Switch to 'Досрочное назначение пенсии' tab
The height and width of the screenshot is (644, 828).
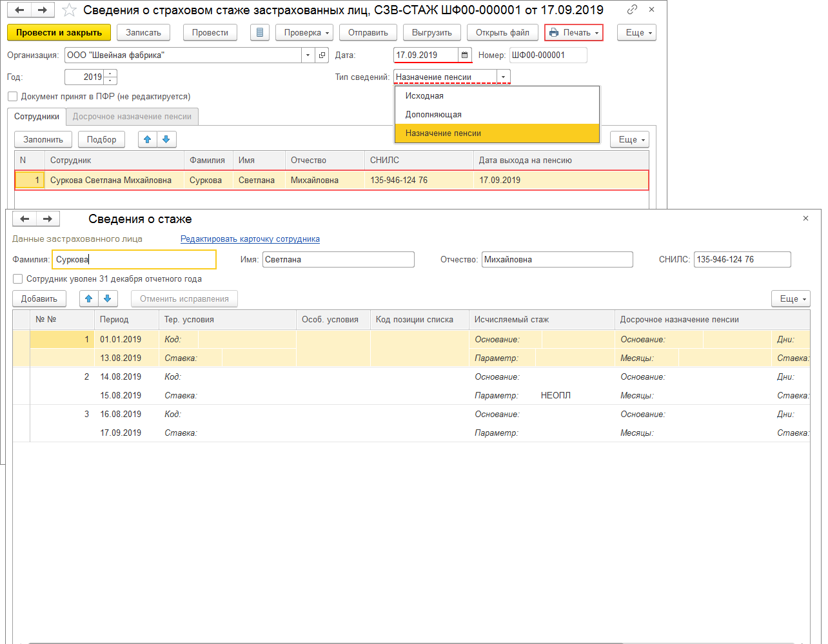(x=132, y=117)
